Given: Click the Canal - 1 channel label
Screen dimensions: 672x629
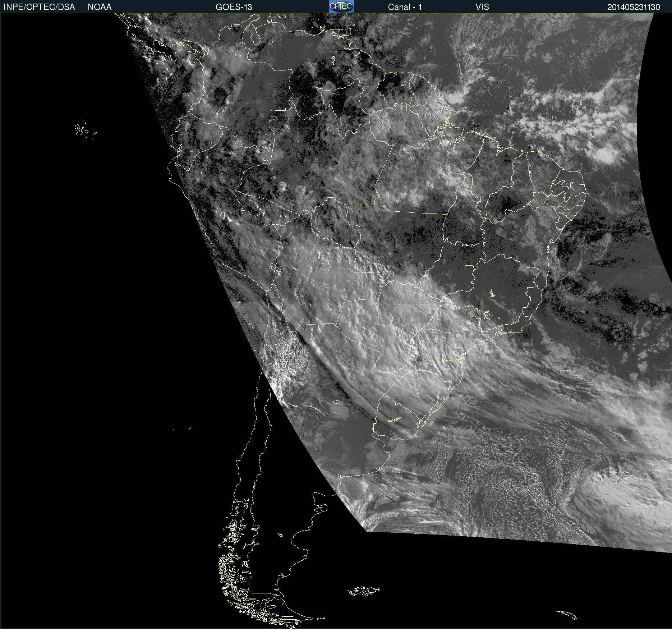Looking at the screenshot, I should pos(405,7).
